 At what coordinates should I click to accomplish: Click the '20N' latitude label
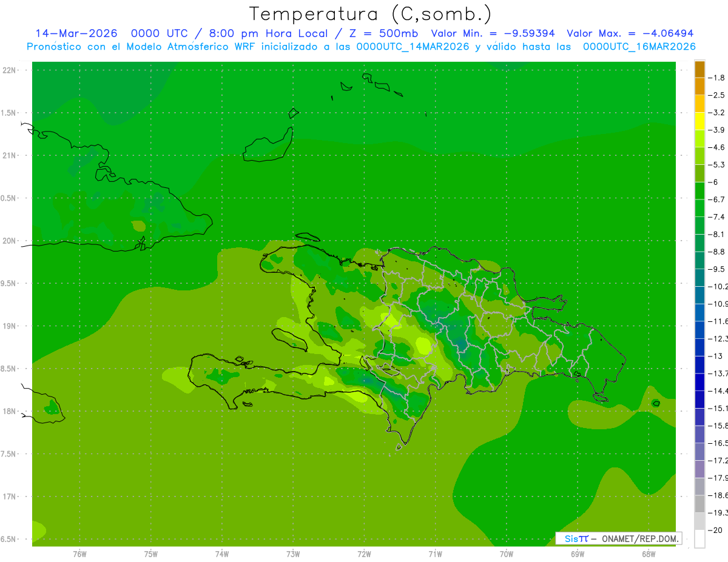tap(10, 241)
